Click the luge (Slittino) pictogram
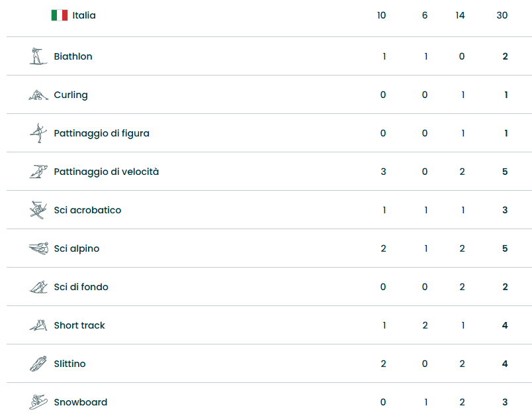 (38, 364)
